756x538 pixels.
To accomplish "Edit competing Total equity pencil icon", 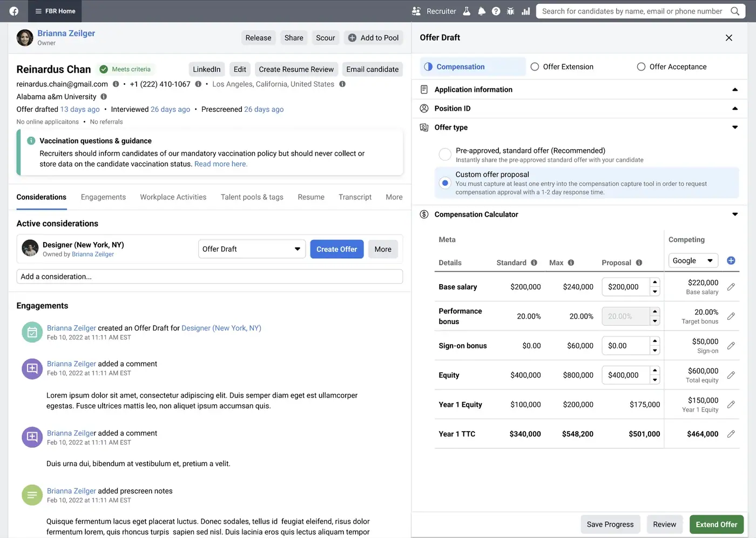I will click(x=731, y=375).
